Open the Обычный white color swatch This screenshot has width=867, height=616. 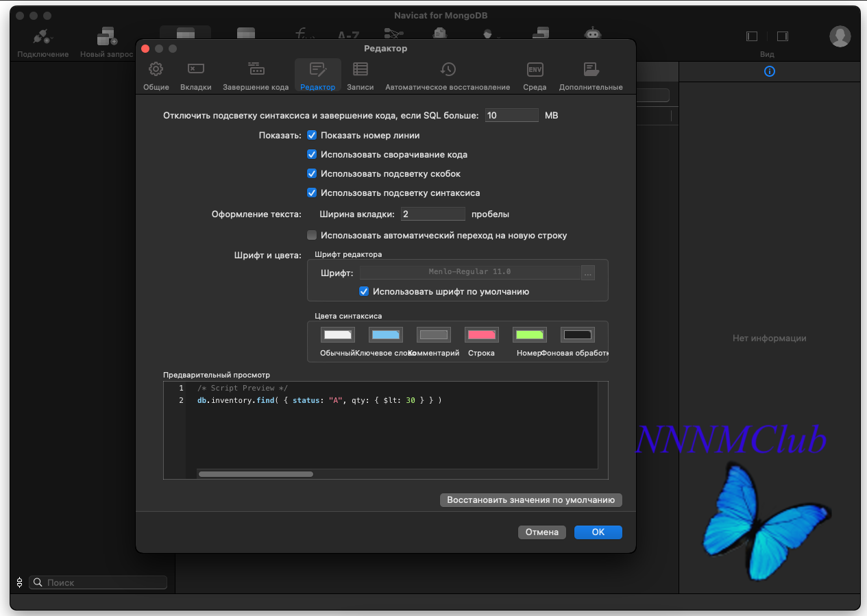click(338, 334)
